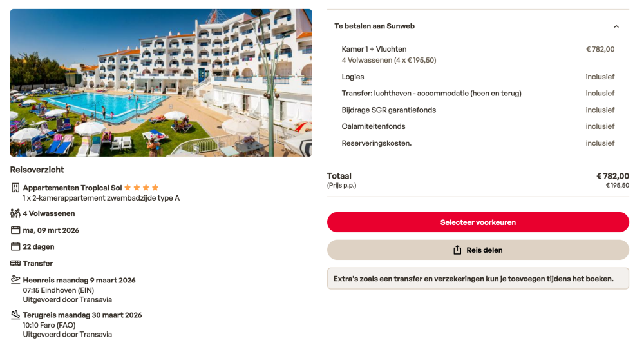Click the share icon in Reis delen button

458,250
